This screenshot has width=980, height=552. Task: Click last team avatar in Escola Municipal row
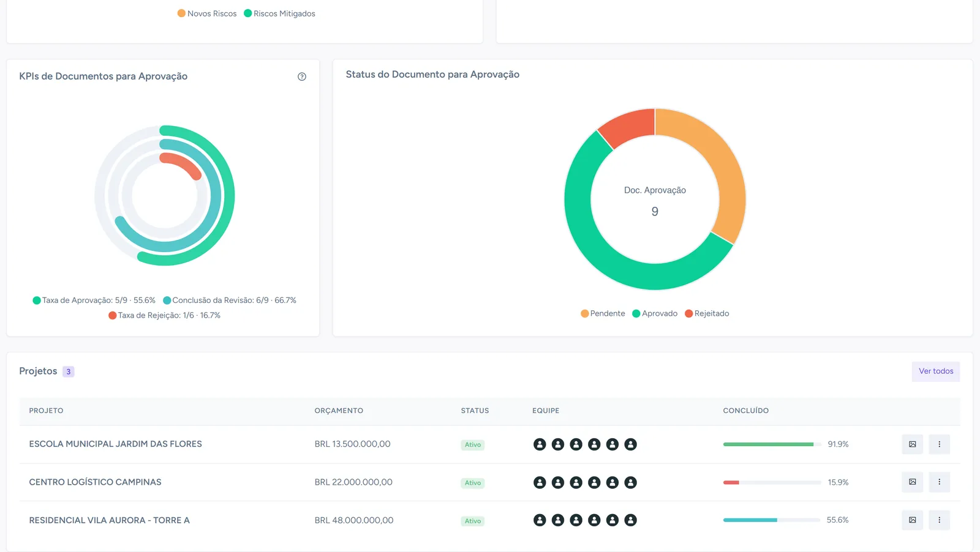(630, 444)
